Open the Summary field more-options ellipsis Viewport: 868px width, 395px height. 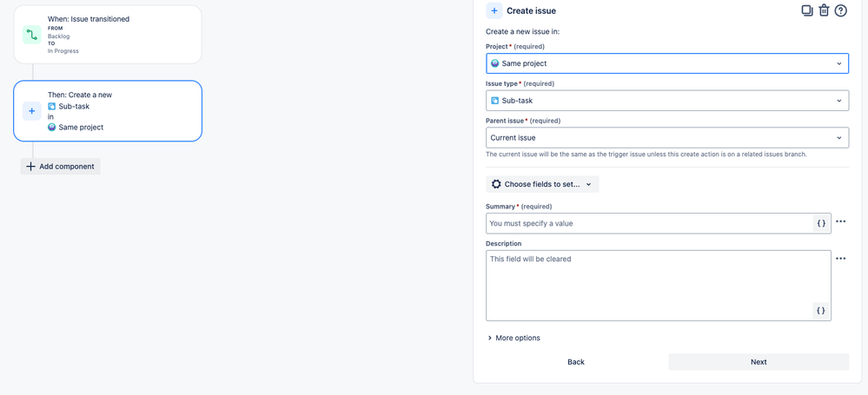coord(841,221)
